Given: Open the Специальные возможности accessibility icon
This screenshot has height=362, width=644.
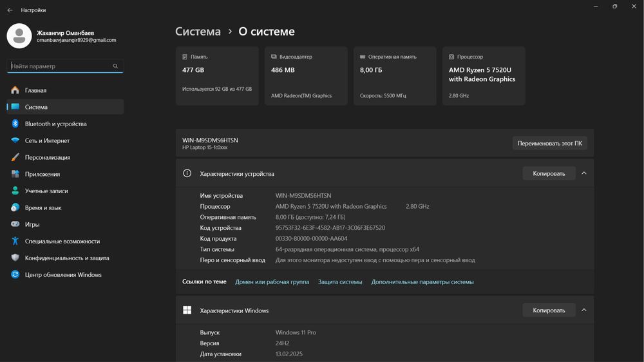Looking at the screenshot, I should (x=15, y=241).
